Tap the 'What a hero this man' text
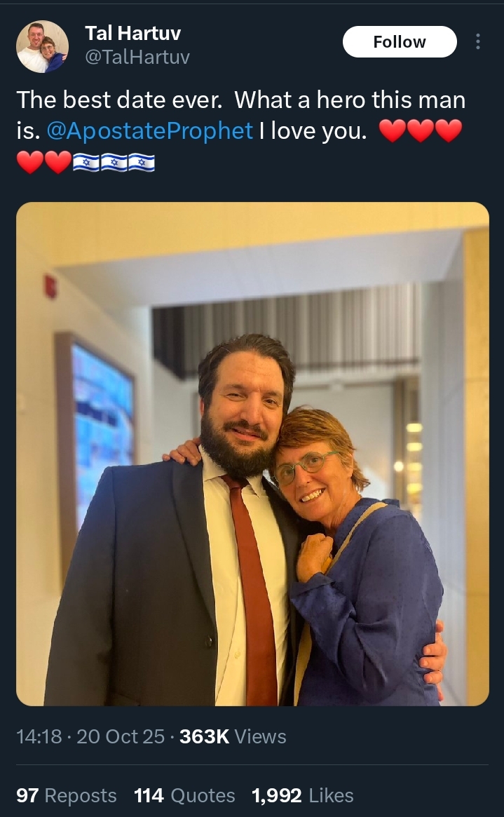 (350, 100)
